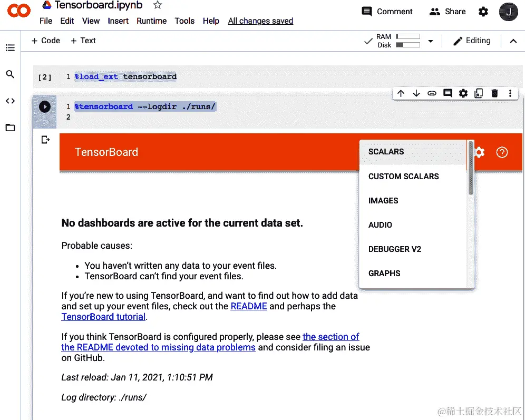The width and height of the screenshot is (525, 420).
Task: Open the Runtime menu
Action: (x=151, y=21)
